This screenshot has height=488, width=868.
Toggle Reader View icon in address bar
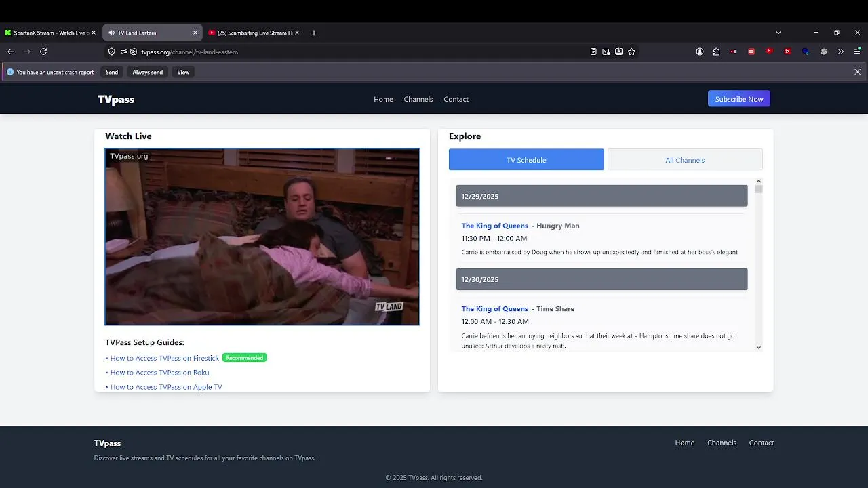pos(593,52)
